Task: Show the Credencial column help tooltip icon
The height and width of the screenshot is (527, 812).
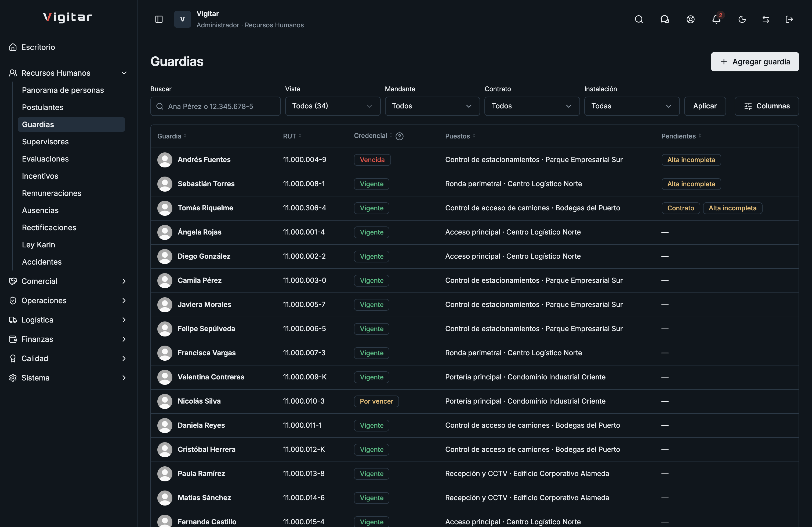Action: [400, 136]
